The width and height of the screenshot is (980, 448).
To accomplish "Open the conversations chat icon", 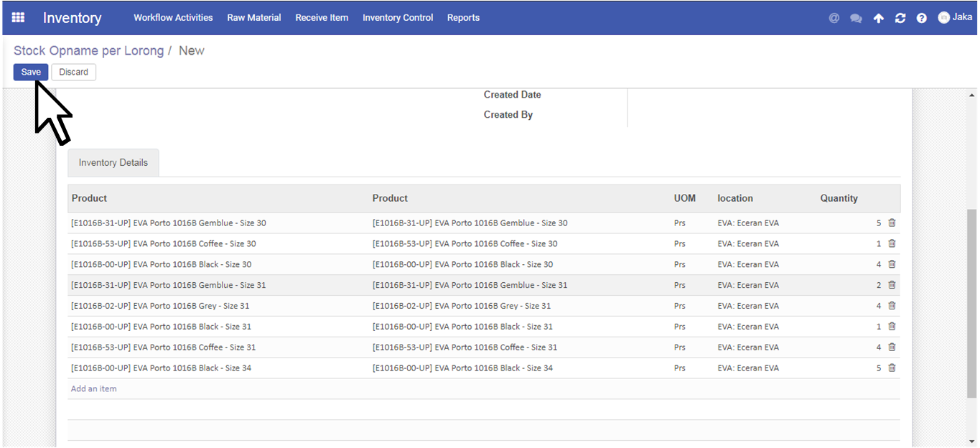I will (x=856, y=19).
